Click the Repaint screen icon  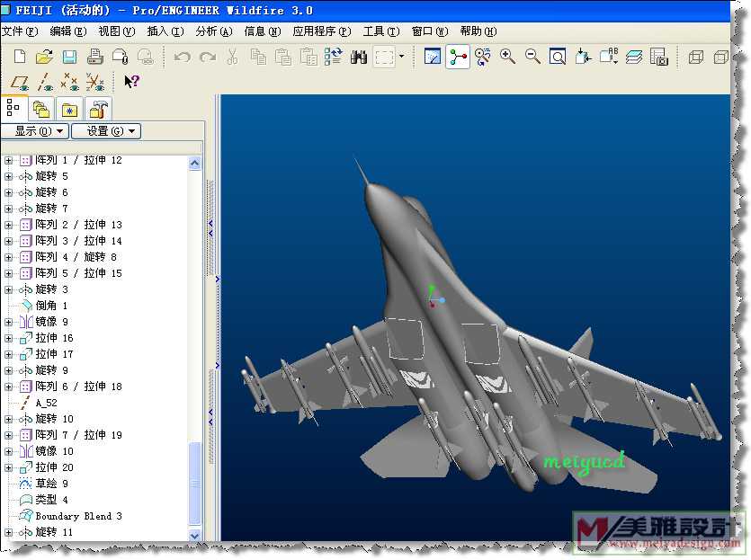pyautogui.click(x=433, y=57)
